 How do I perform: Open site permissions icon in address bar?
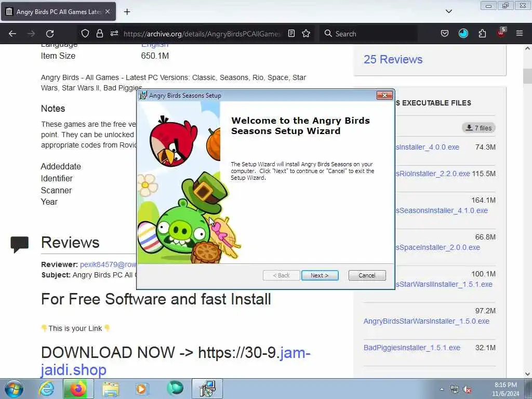coord(114,33)
